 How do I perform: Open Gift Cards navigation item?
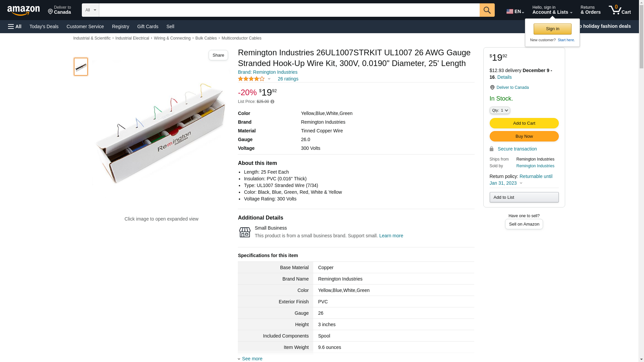[148, 26]
